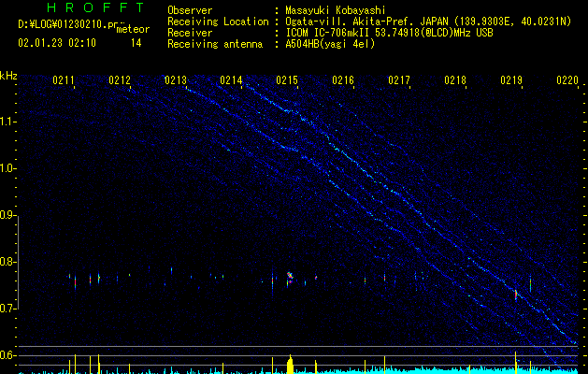Click the tall yellow intensity bar near 0215
Viewport: 588px width, 374px height.
pyautogui.click(x=290, y=365)
